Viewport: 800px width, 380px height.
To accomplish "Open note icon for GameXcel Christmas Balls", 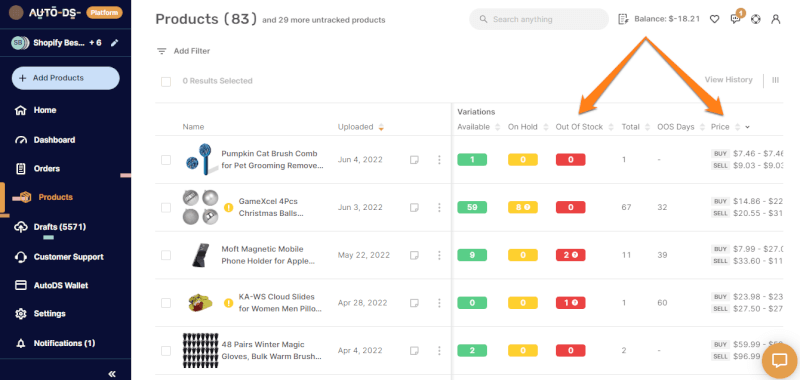I will click(x=414, y=208).
